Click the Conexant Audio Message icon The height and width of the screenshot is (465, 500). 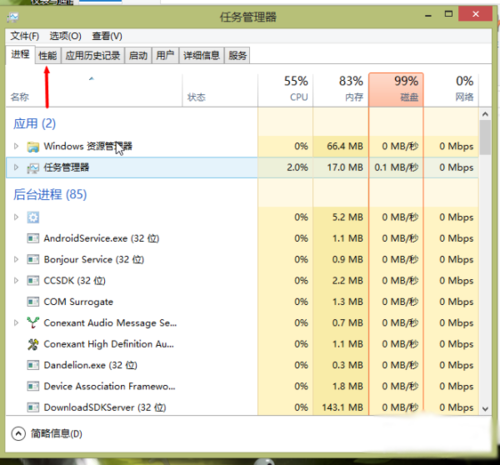(x=33, y=323)
